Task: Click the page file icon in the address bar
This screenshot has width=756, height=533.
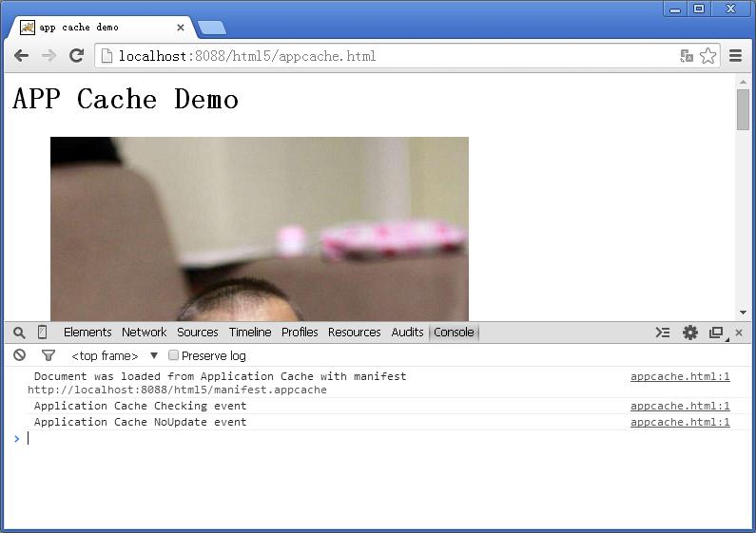Action: 107,56
